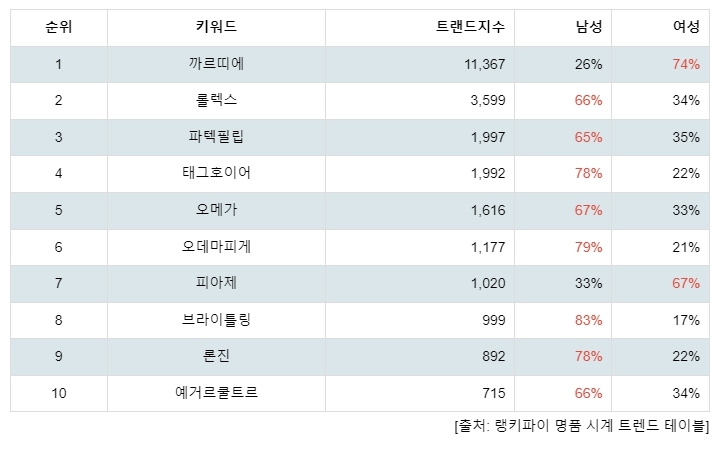723x450 pixels.
Task: Select the 브라이틀링 keyword cell
Action: point(216,320)
